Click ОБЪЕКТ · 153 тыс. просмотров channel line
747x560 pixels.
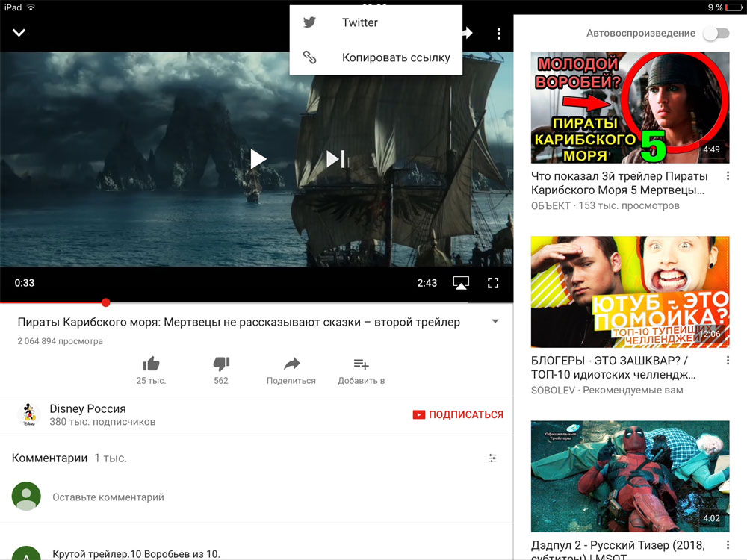(x=605, y=206)
